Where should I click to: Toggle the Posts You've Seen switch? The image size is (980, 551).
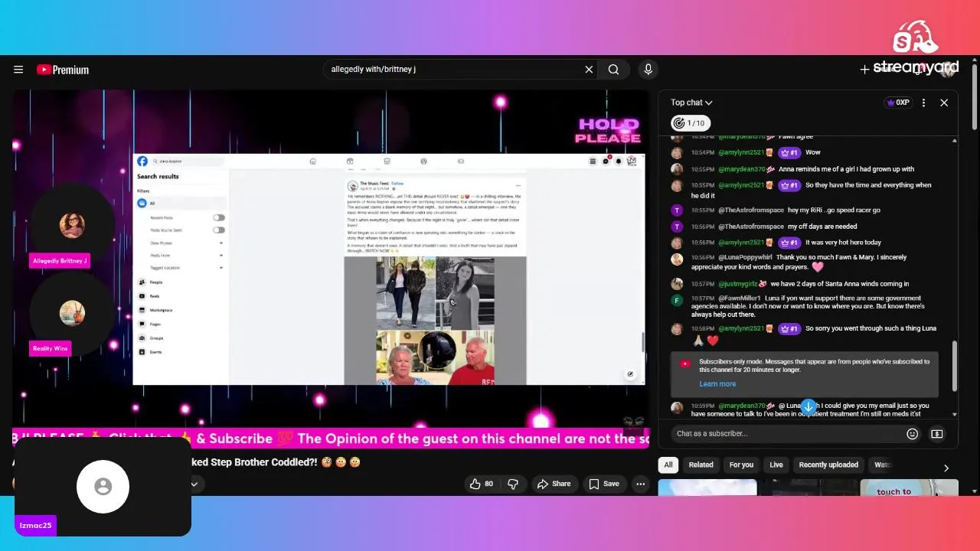[x=219, y=230]
